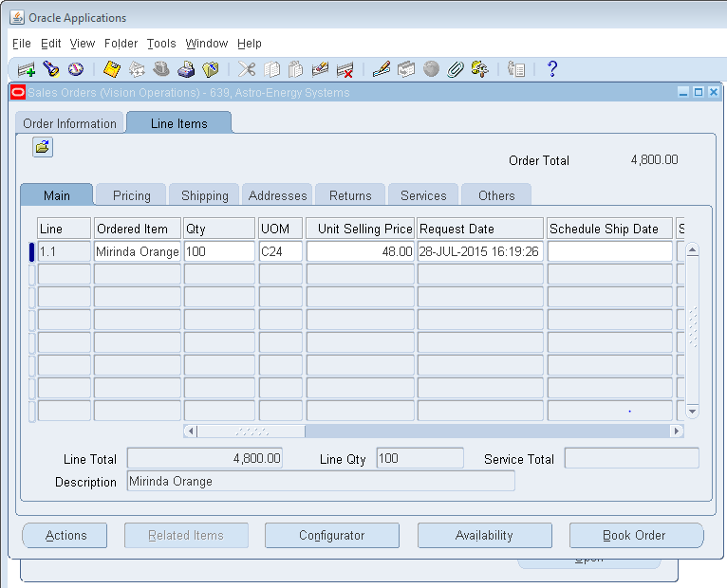Click the Delete Record red X icon
727x588 pixels.
(x=345, y=69)
